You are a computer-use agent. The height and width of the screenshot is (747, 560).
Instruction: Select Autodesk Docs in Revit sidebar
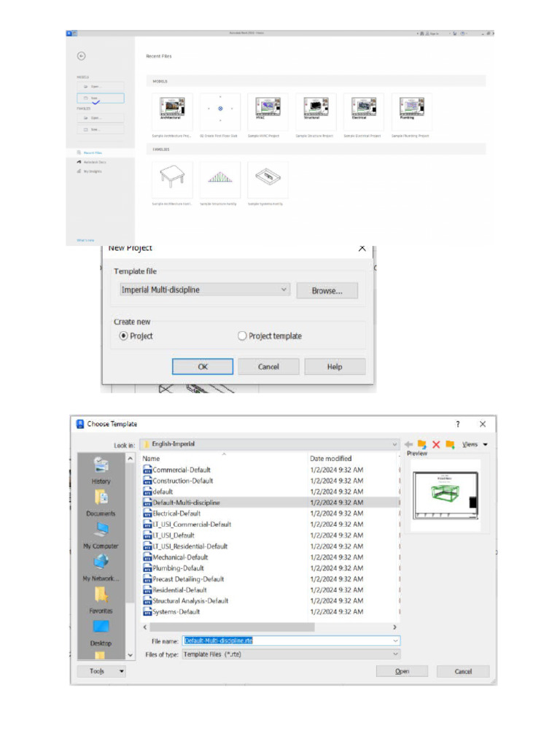94,163
